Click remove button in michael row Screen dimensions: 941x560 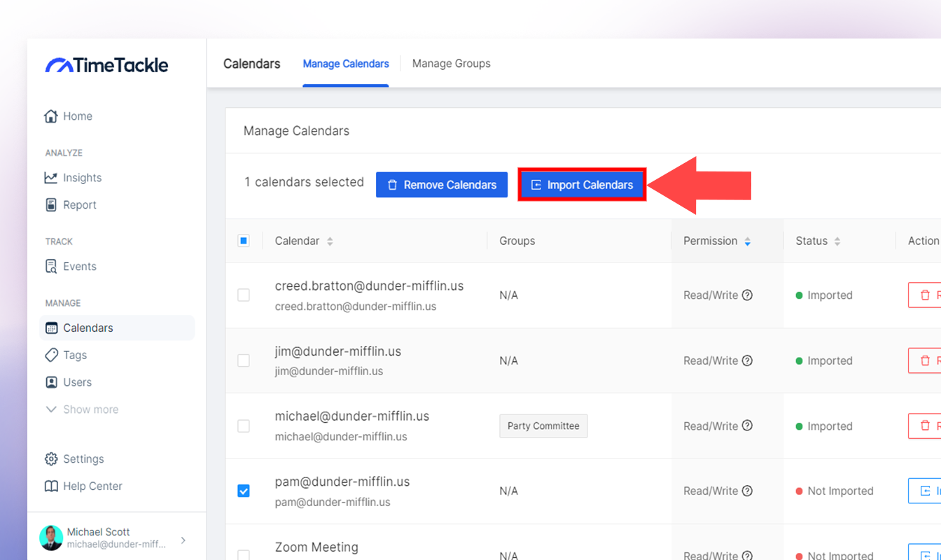coord(924,426)
